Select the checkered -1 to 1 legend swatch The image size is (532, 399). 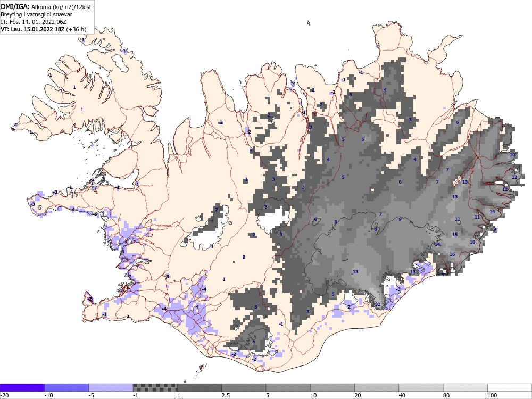point(155,387)
